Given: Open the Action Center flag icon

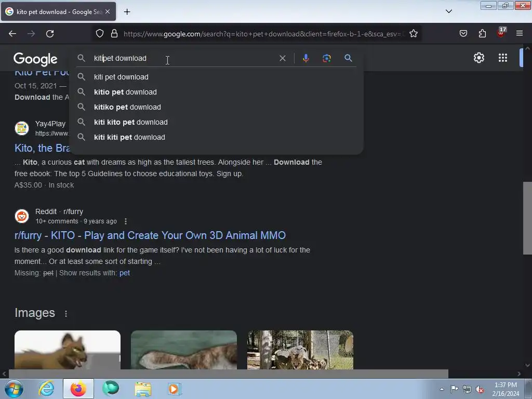Looking at the screenshot, I should [x=454, y=389].
